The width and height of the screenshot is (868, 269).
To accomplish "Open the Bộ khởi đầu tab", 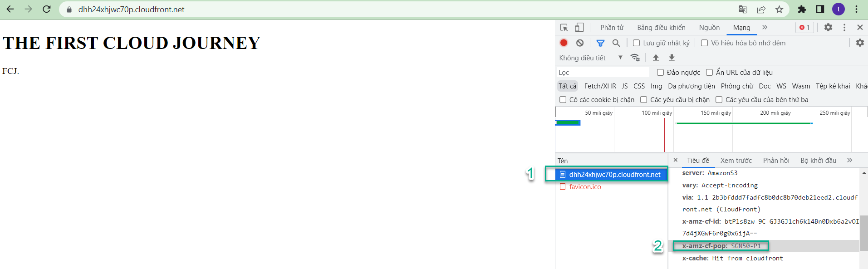I will tap(818, 161).
